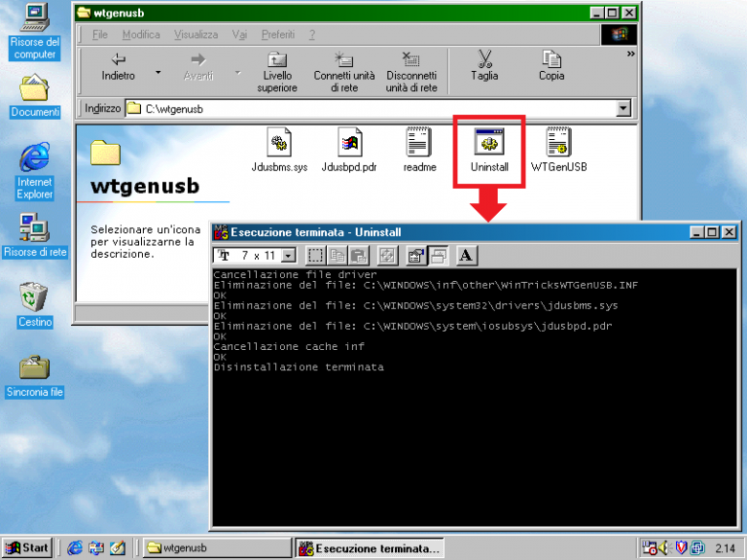The height and width of the screenshot is (560, 747).
Task: Open the Visualizza menu
Action: [196, 34]
